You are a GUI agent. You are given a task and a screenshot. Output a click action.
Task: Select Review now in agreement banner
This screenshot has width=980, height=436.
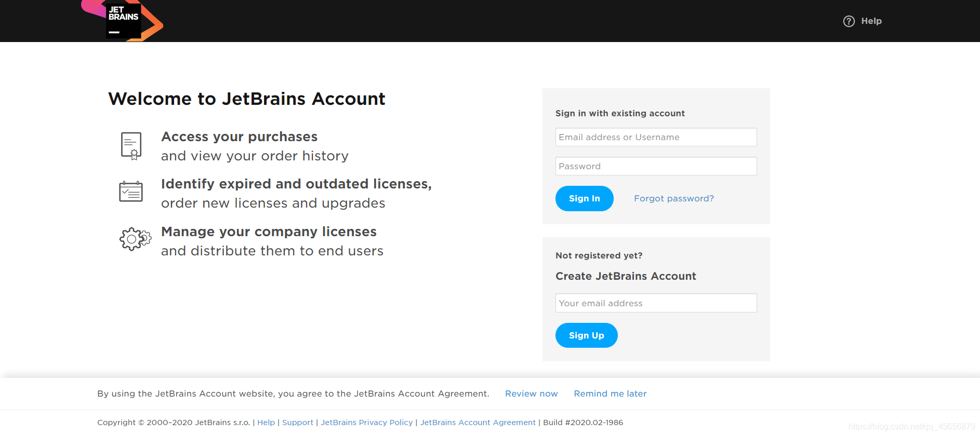[x=531, y=393]
